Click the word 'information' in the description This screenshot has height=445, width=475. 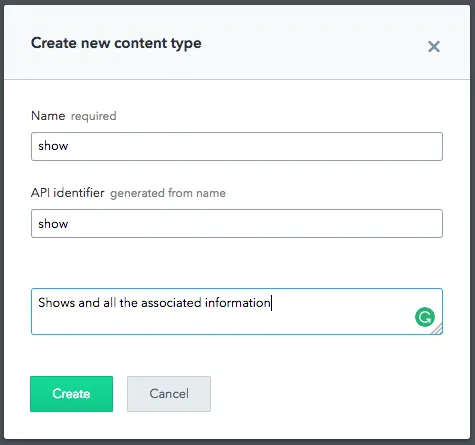point(238,303)
